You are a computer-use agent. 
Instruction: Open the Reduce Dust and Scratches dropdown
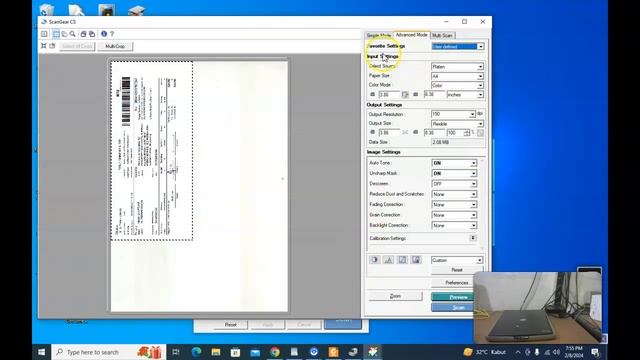click(454, 194)
